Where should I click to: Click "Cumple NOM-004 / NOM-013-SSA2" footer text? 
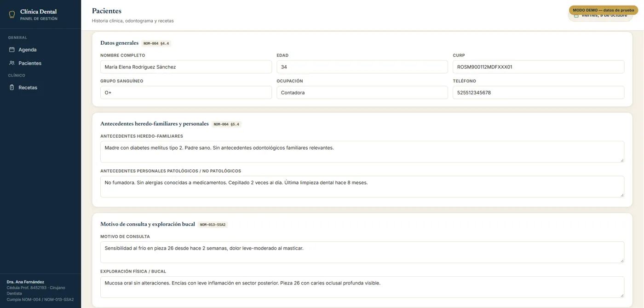(x=40, y=300)
